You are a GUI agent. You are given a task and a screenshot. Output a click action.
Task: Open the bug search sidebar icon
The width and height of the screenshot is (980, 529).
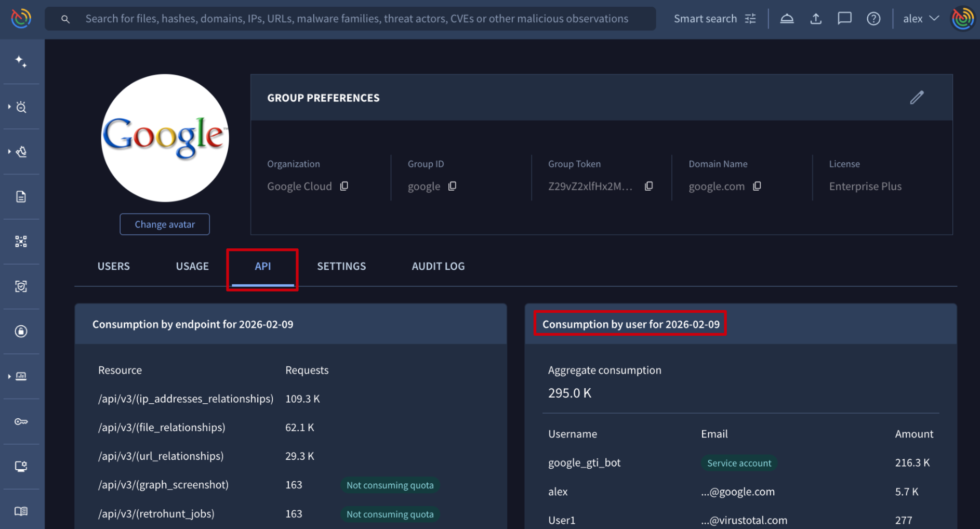[x=21, y=107]
